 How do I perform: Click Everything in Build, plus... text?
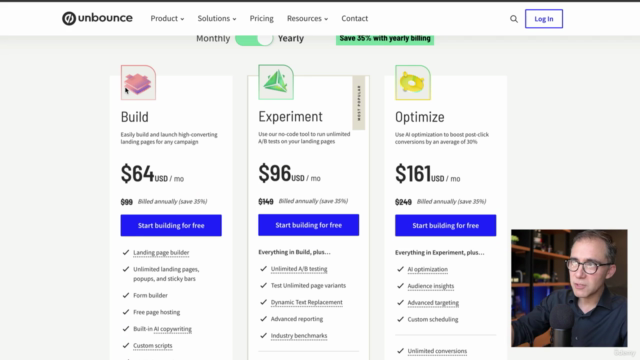tap(294, 252)
